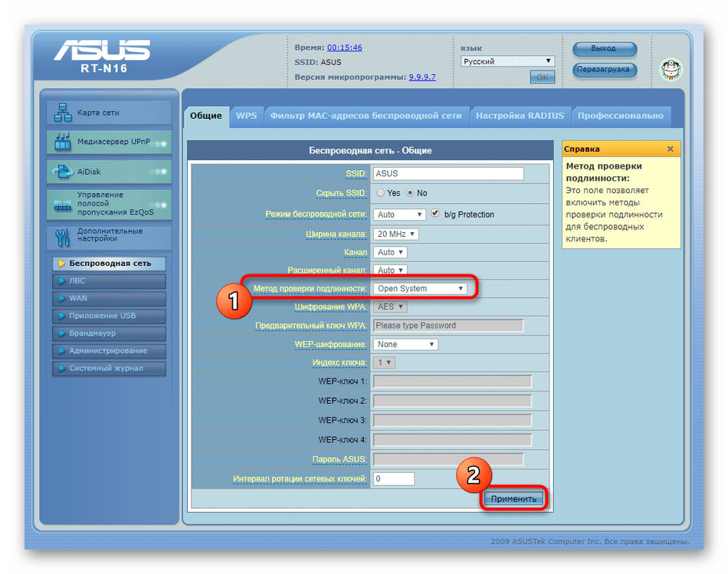Open the AES WPA encryption dropdown
The image size is (728, 574).
(390, 307)
